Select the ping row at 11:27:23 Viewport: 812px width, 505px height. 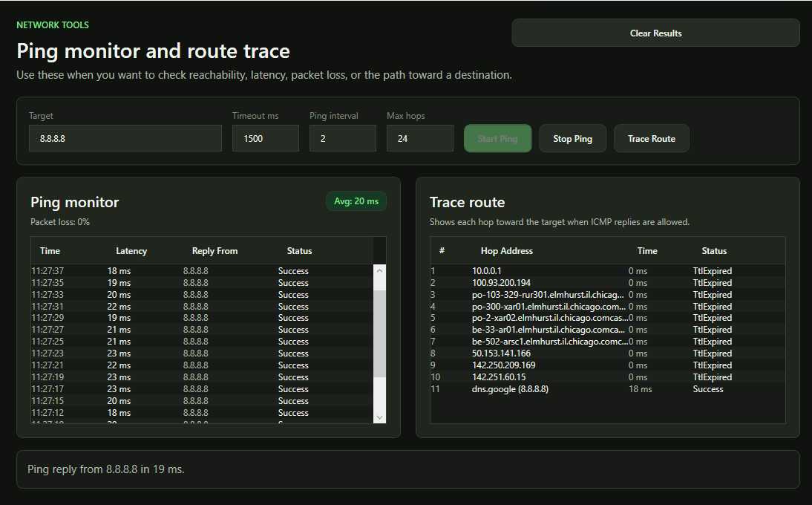(202, 353)
